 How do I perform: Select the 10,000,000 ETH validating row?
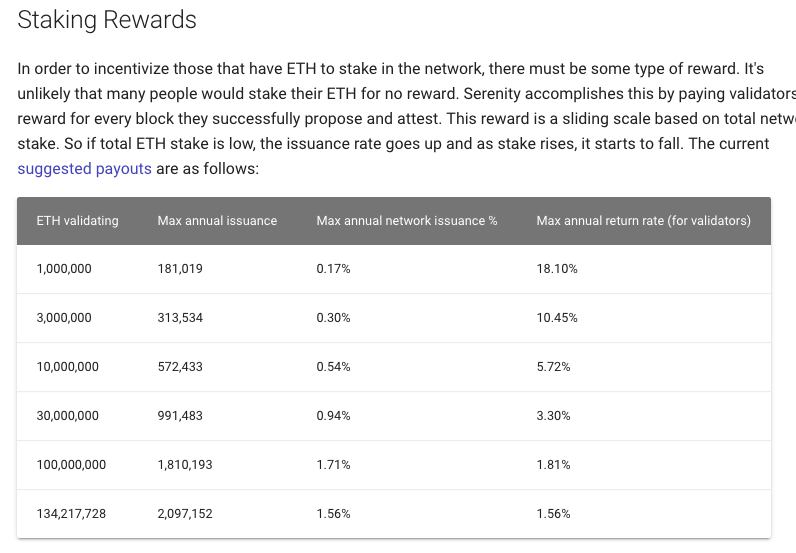click(394, 367)
